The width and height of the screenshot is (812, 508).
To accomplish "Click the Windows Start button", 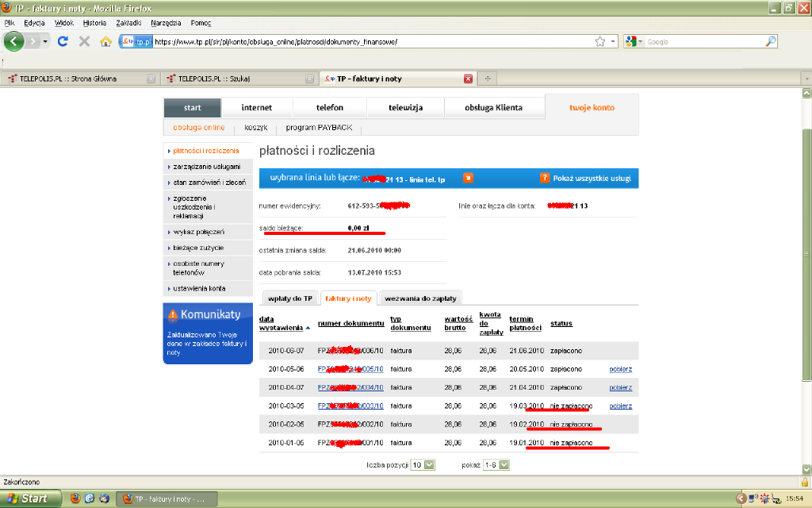I will [x=30, y=498].
